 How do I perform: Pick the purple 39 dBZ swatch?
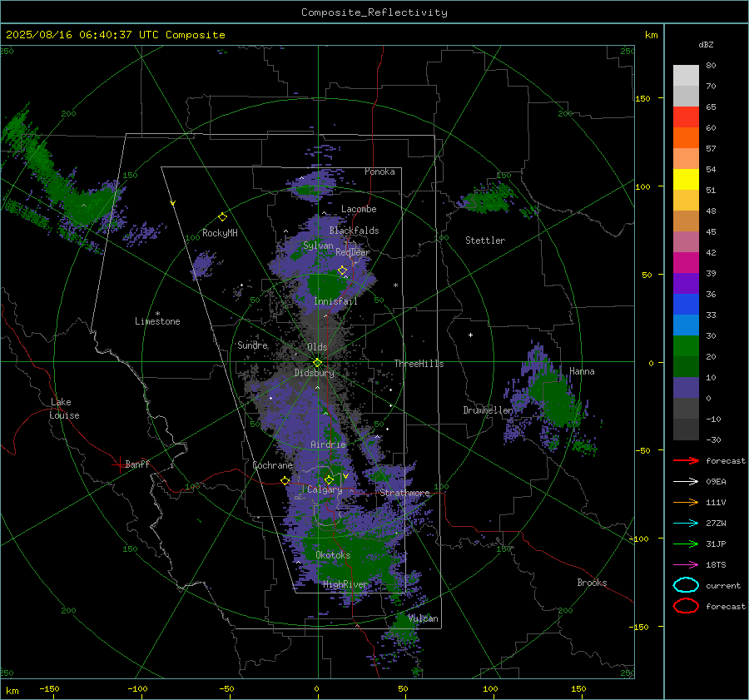[686, 283]
